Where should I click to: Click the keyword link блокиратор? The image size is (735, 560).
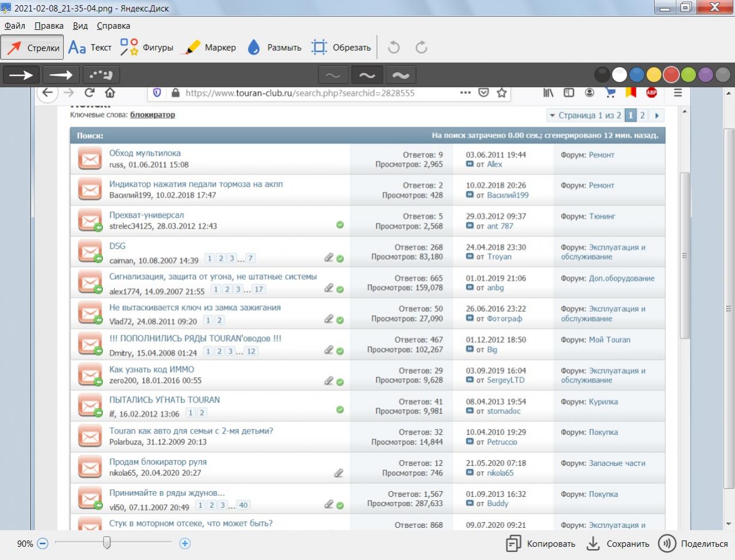click(x=152, y=114)
